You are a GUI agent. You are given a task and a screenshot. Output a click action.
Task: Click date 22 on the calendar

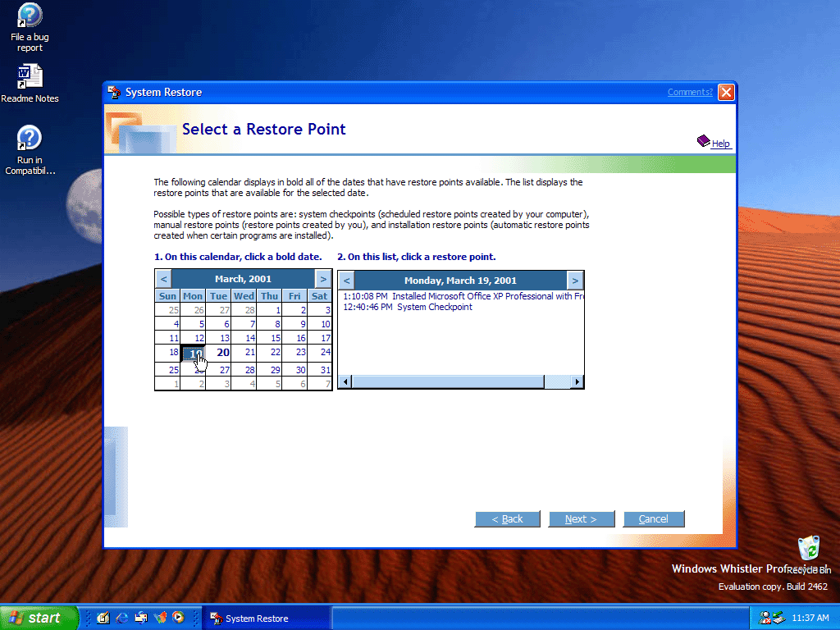click(x=269, y=353)
